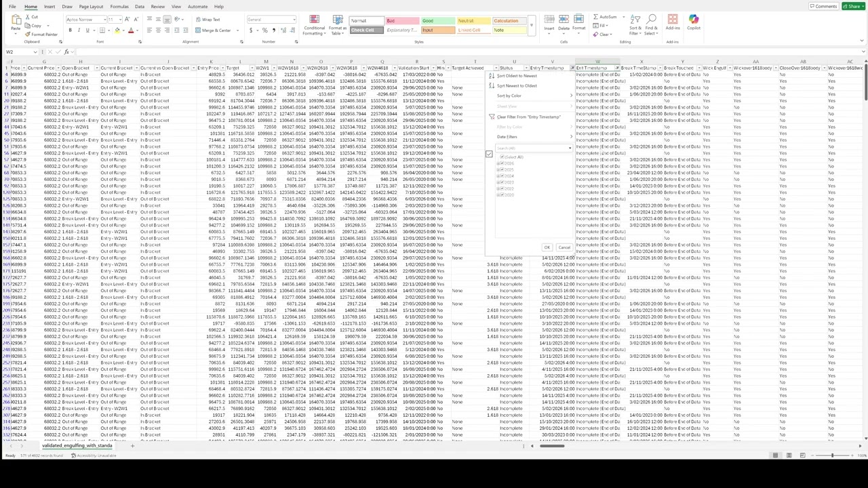Open Sort & Filter tool
Screen dimensions: 868x488
coord(635,25)
